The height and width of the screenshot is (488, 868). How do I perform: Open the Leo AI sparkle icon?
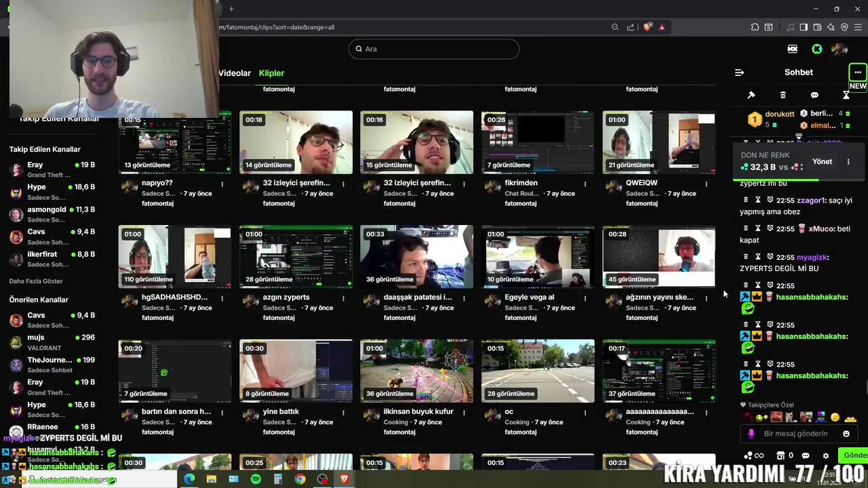pyautogui.click(x=831, y=27)
